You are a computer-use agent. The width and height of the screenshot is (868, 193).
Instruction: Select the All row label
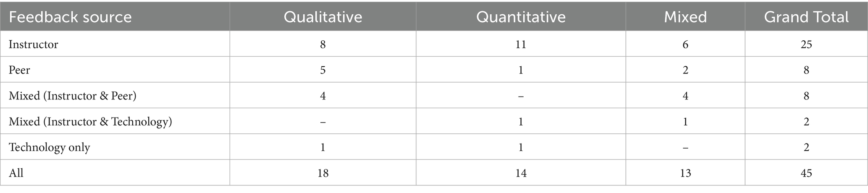(16, 173)
